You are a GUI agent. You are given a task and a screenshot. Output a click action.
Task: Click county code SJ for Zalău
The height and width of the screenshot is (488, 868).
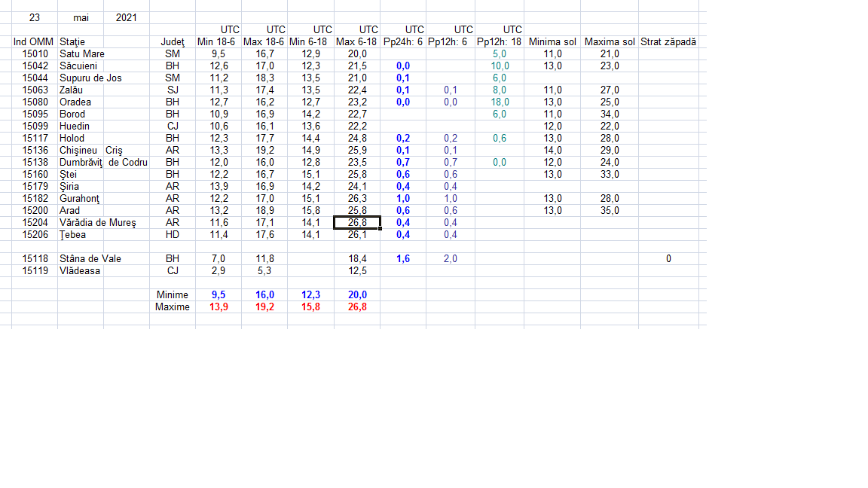point(172,90)
